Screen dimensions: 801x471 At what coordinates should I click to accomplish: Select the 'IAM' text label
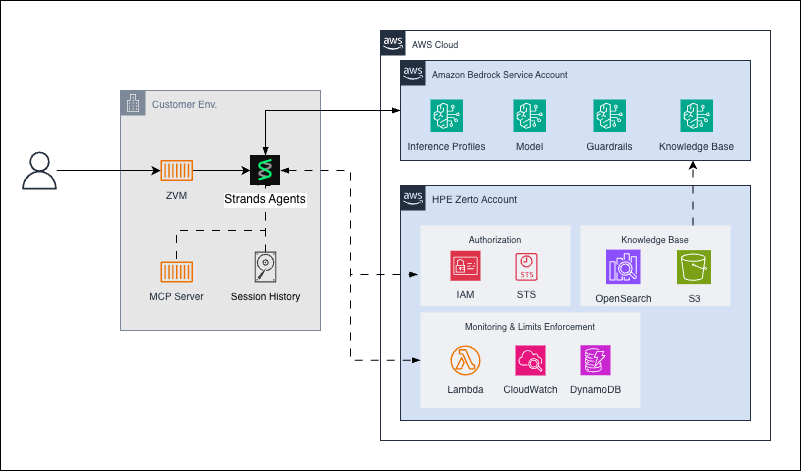tap(465, 295)
